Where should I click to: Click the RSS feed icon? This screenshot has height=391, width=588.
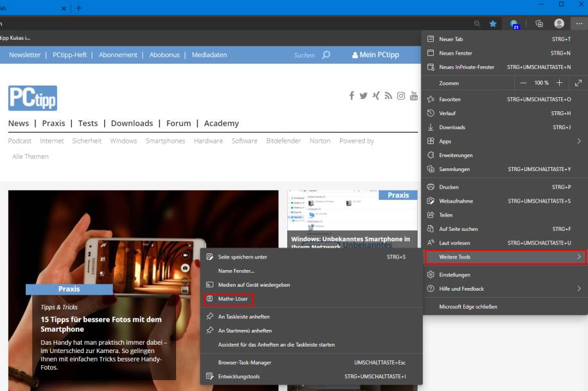[x=389, y=96]
